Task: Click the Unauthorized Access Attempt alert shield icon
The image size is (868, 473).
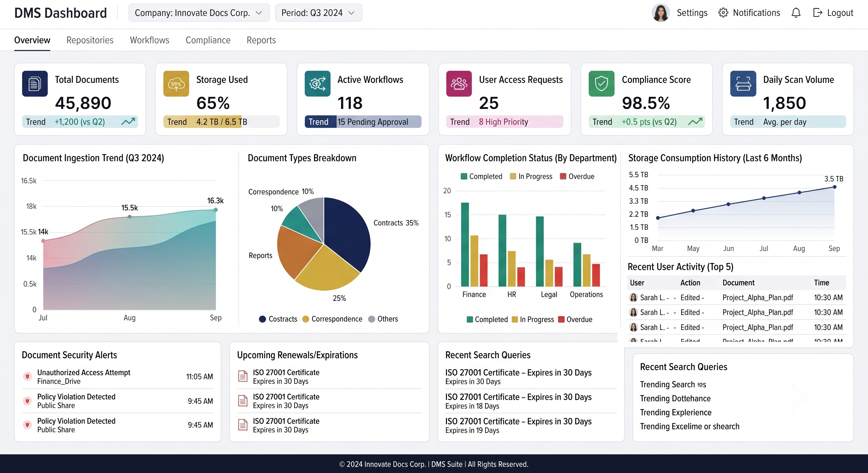Action: 27,376
